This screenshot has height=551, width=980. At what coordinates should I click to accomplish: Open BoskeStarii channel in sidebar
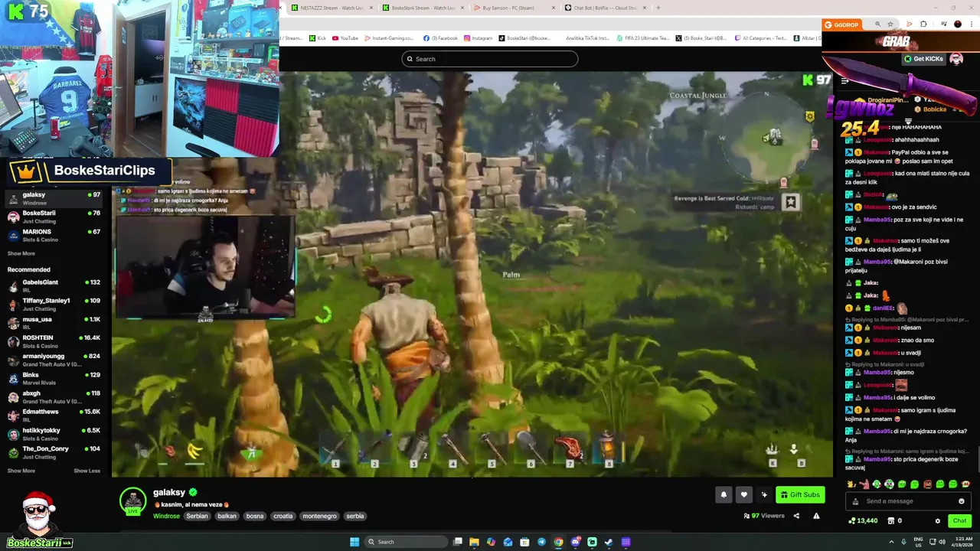(54, 217)
